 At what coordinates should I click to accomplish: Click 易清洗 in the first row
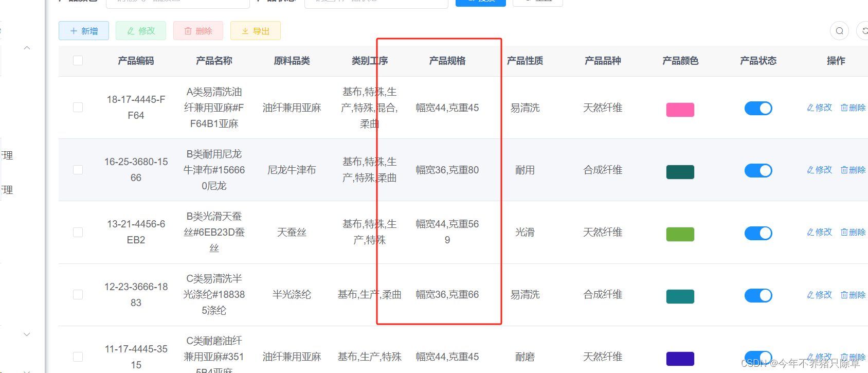525,108
